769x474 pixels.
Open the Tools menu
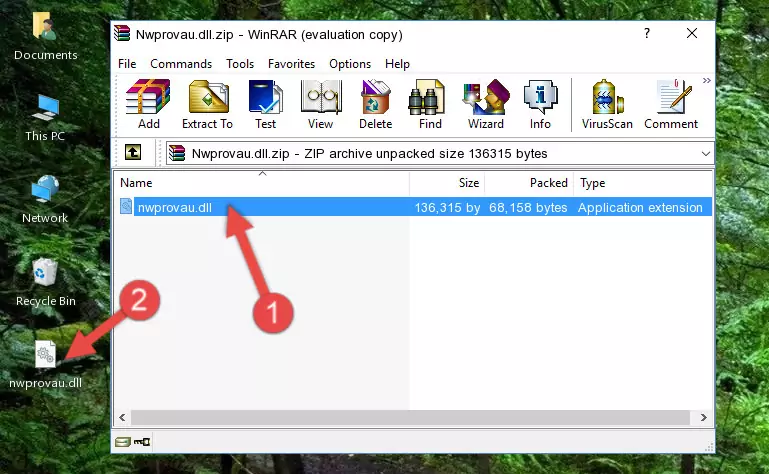[240, 64]
